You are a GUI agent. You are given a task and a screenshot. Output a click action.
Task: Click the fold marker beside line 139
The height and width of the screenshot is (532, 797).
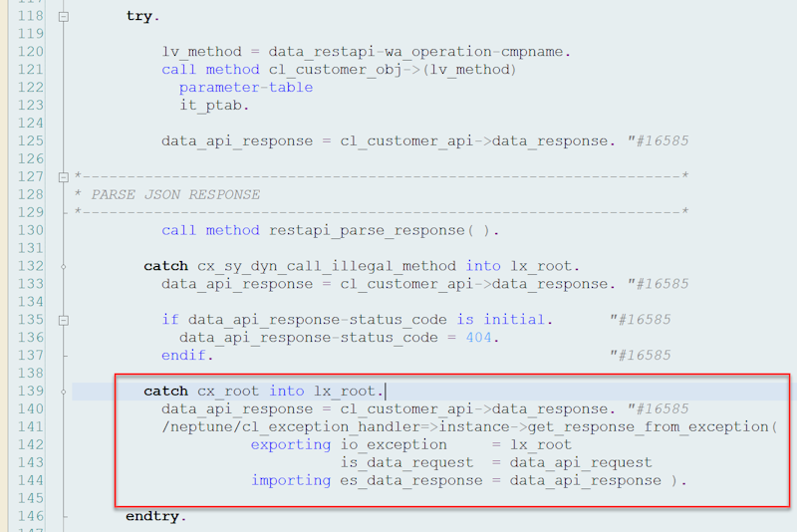click(64, 392)
